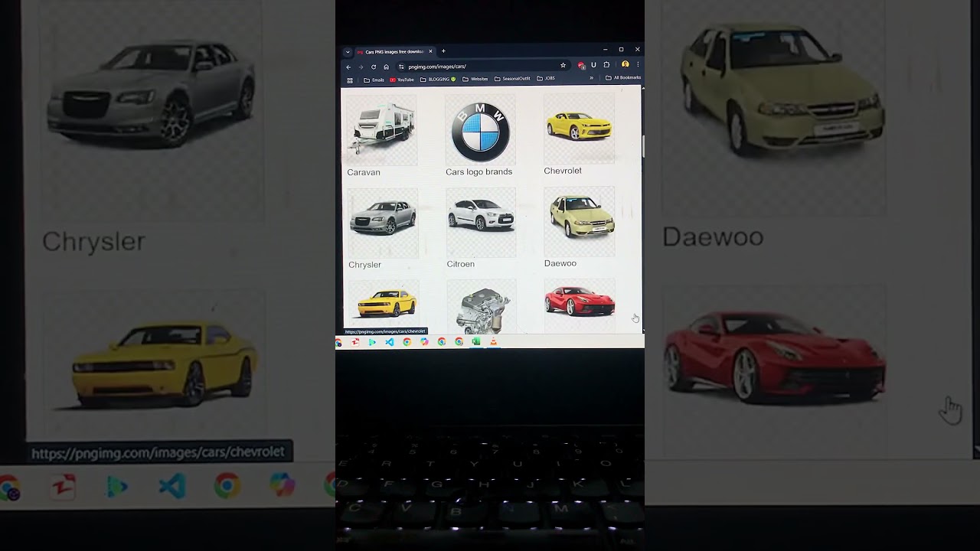The width and height of the screenshot is (980, 551).
Task: Click the U extension icon
Action: pos(593,65)
